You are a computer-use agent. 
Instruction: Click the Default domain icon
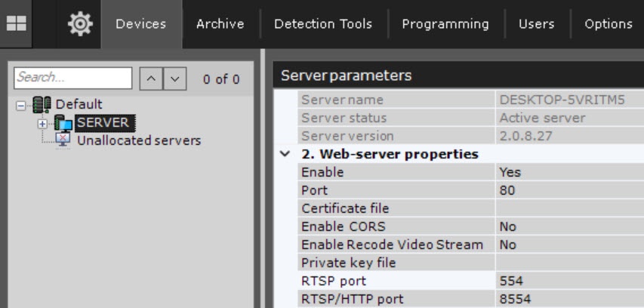pyautogui.click(x=44, y=104)
